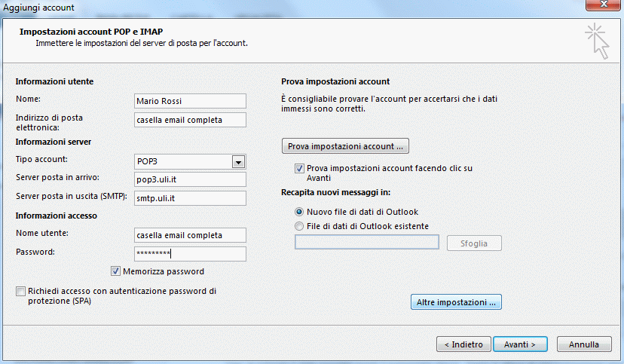Go back with the Indietro button
Screen dimensions: 624x364
[x=464, y=344]
